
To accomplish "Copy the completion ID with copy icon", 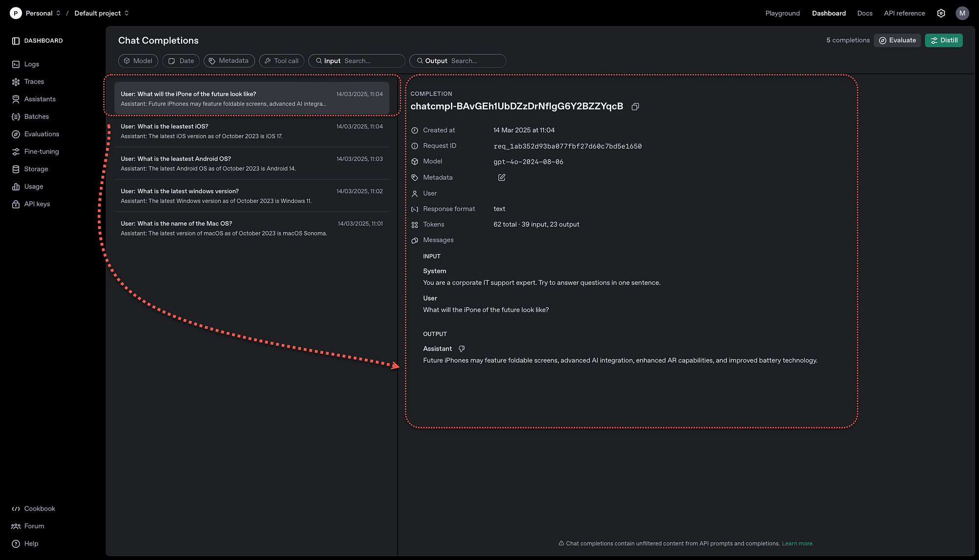I will (x=635, y=107).
